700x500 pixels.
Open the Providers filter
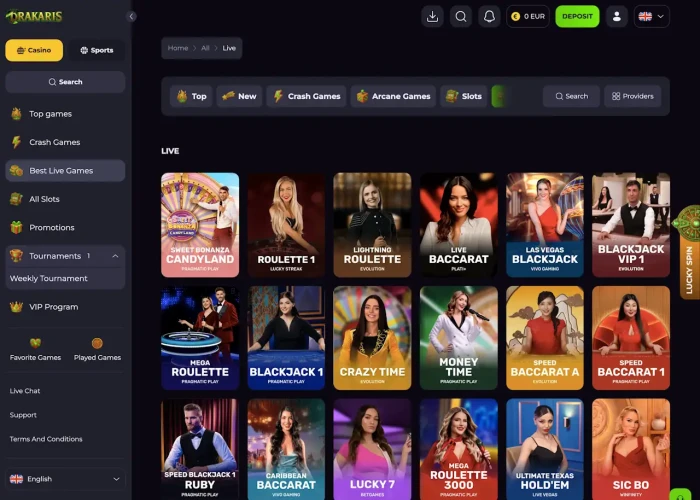pyautogui.click(x=633, y=96)
